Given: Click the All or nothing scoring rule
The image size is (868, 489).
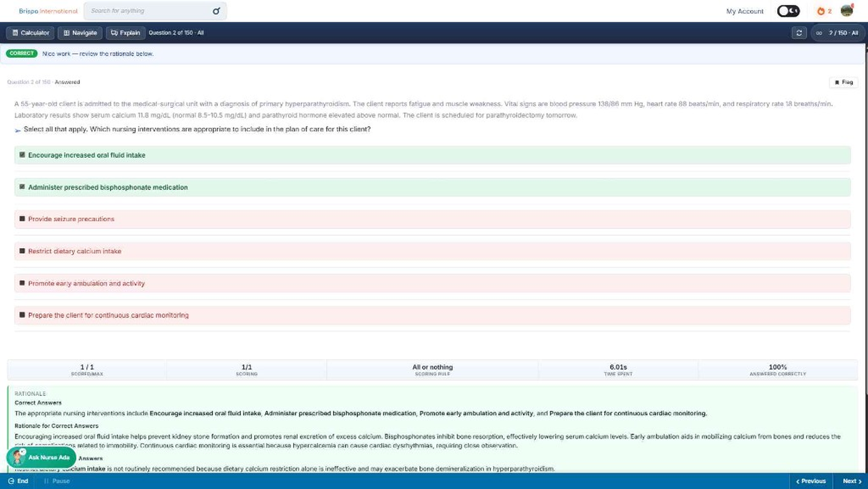Looking at the screenshot, I should (432, 367).
